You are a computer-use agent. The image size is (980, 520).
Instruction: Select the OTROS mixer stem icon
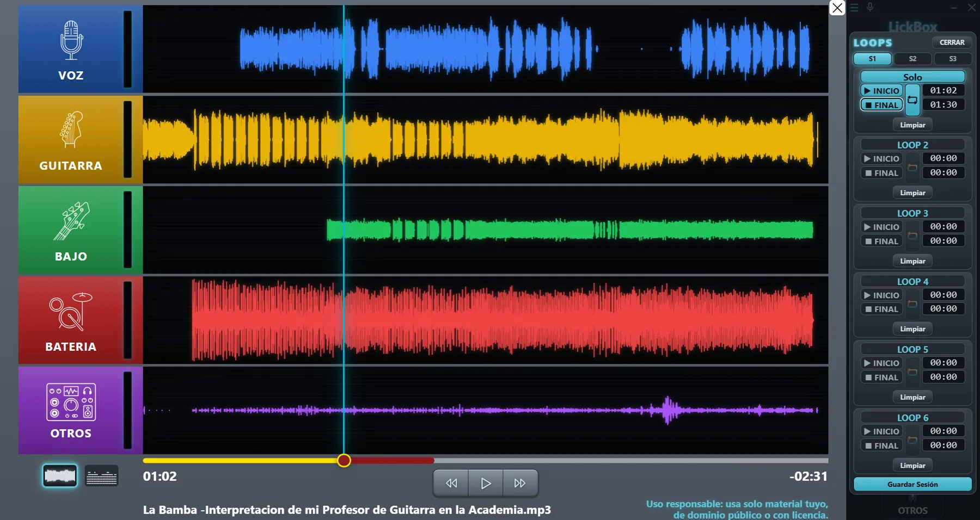tap(71, 402)
